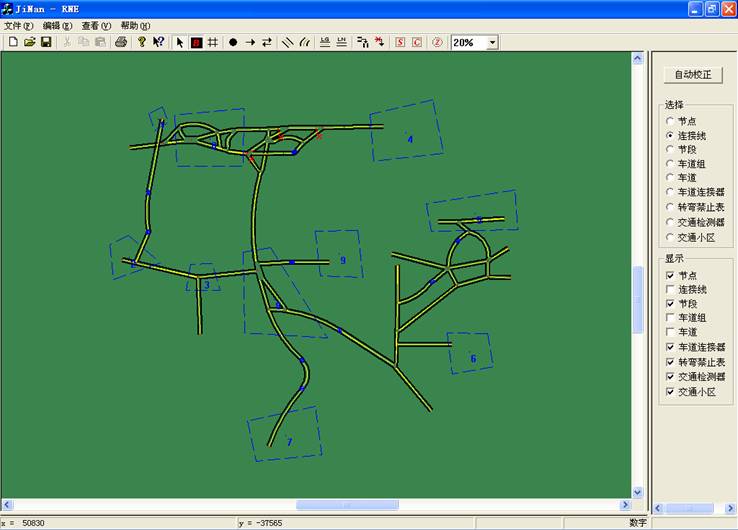Screen dimensions: 738x530
Task: Save the network with the floppy icon
Action: (x=46, y=43)
